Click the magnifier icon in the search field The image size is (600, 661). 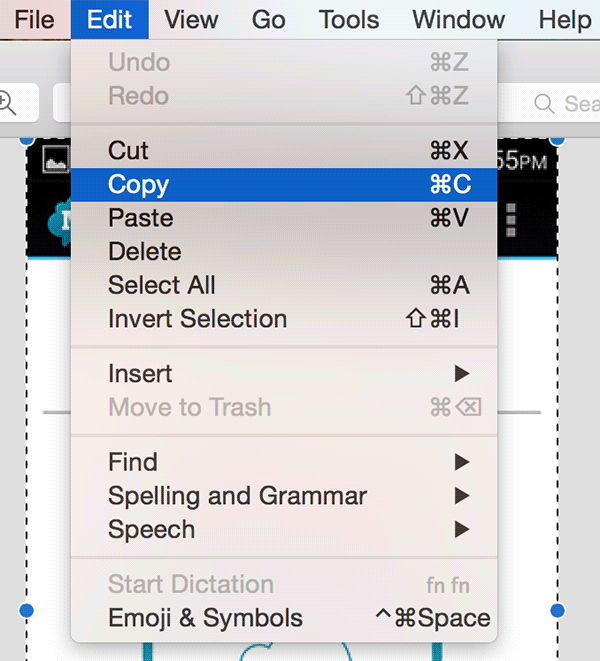tap(544, 103)
